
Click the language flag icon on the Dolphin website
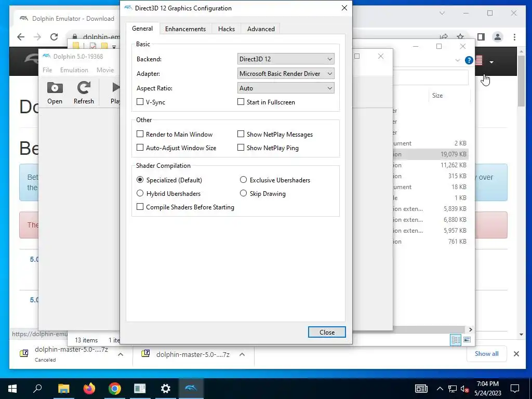[x=478, y=61]
